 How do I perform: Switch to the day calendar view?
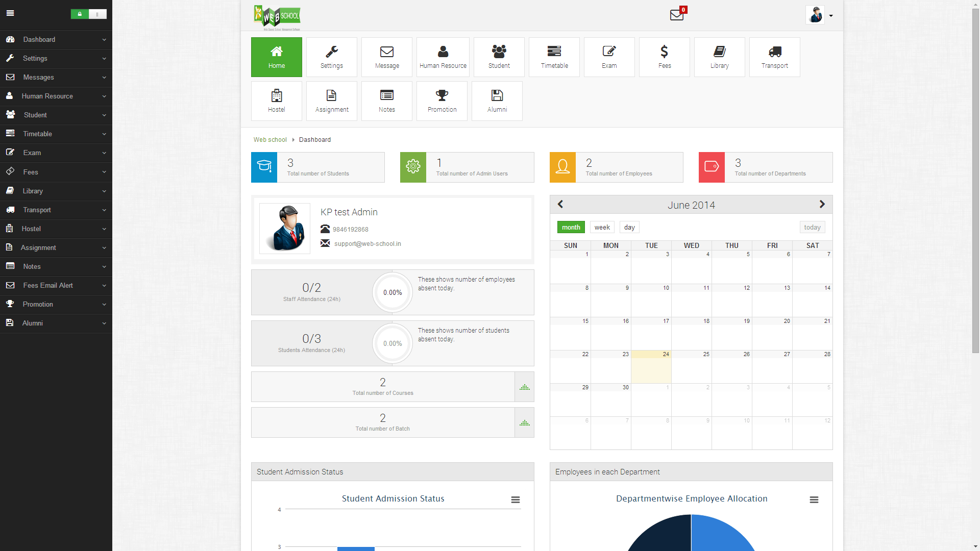tap(629, 227)
